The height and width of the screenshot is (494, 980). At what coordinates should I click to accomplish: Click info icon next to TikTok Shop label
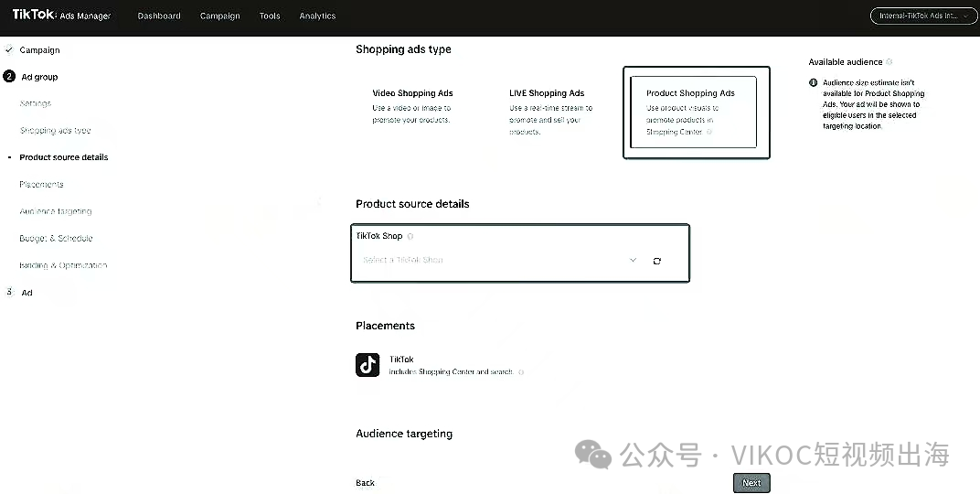[410, 236]
